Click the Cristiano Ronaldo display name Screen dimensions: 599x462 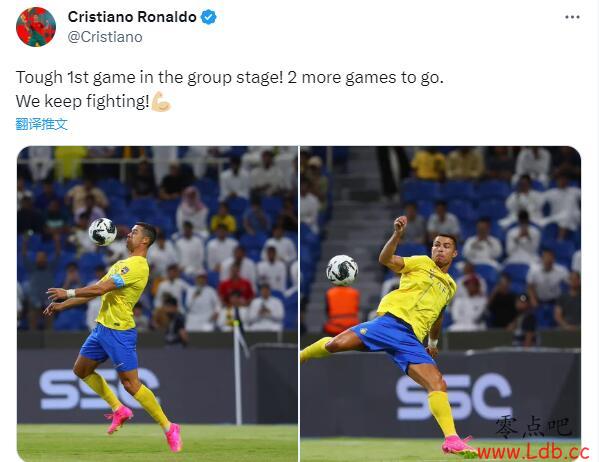click(132, 17)
